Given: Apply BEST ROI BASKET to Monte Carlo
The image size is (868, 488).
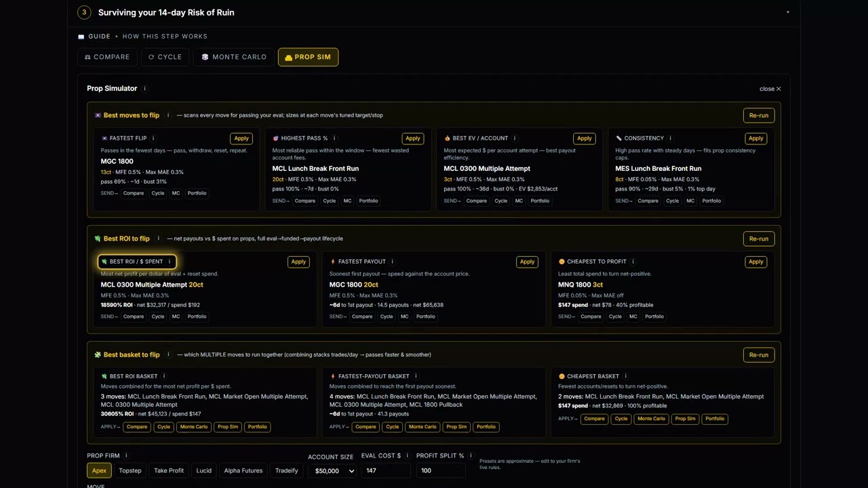Looking at the screenshot, I should [x=193, y=427].
